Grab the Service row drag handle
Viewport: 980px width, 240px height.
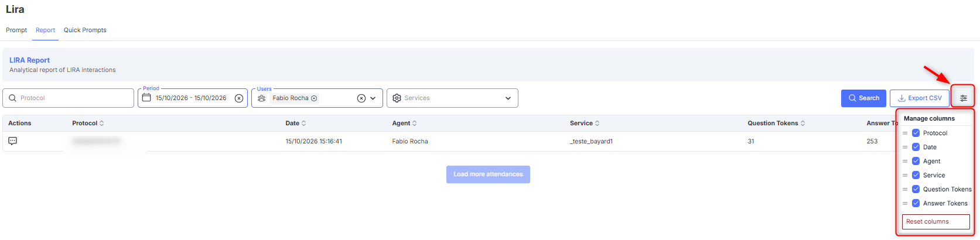click(905, 175)
